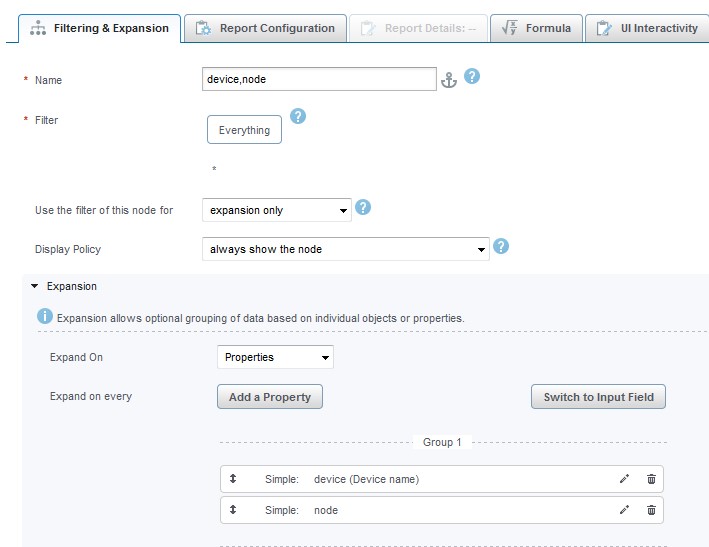Open the Formula tab

[x=537, y=28]
